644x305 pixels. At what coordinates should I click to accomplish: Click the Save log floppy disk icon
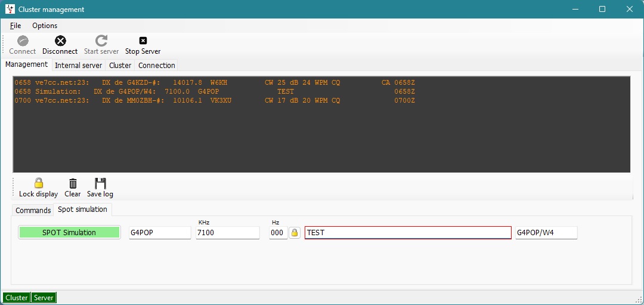point(100,183)
